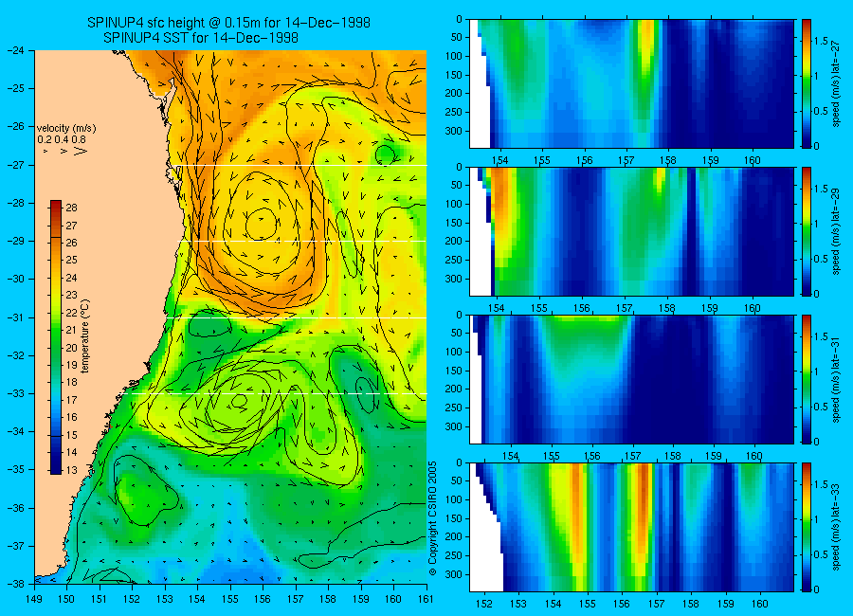
Task: Click the 'speed (m/s) lat=-29' label
Action: pos(836,231)
